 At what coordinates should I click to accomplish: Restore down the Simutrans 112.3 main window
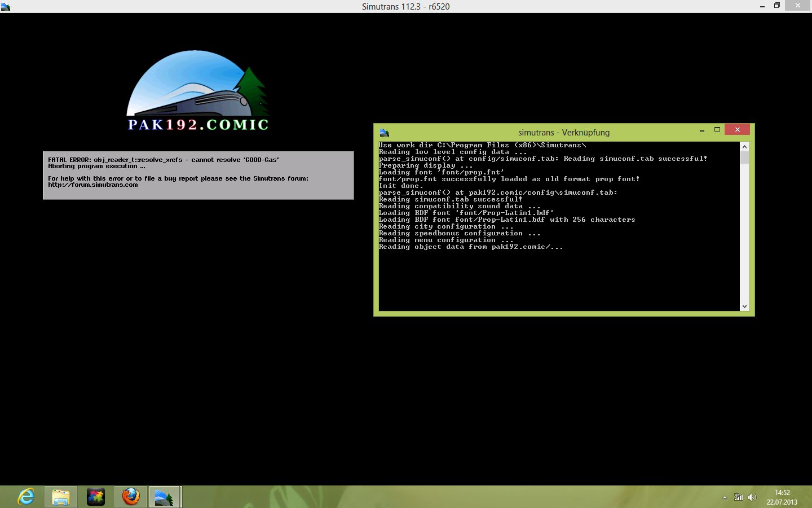pyautogui.click(x=776, y=6)
